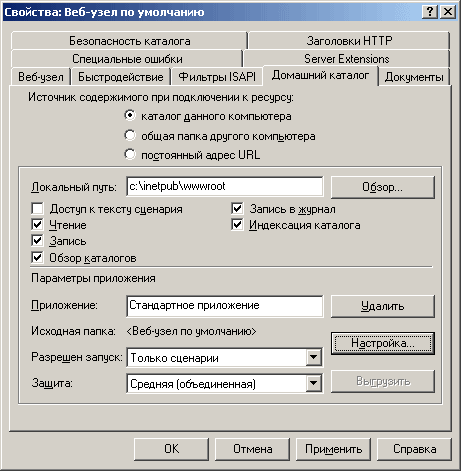461x471 pixels.
Task: Select общая папка другого компьютера radio button
Action: [130, 136]
